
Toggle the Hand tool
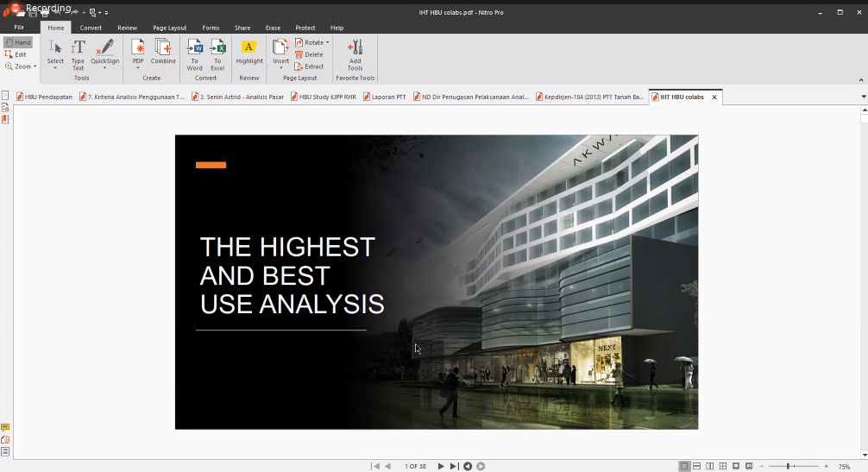tap(17, 42)
